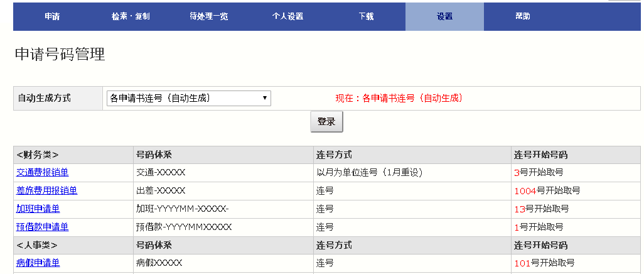This screenshot has height=274, width=644.
Task: Open the 待处理一览 tab
Action: coord(209,17)
